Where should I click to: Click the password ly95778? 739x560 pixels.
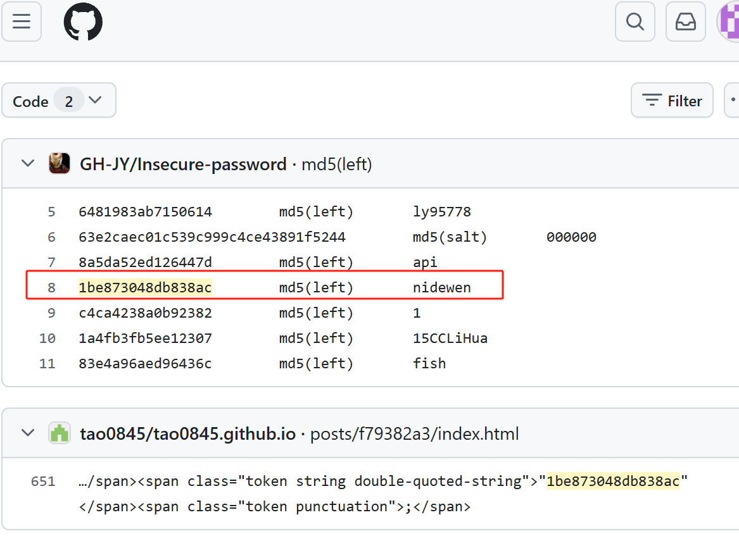click(x=441, y=212)
